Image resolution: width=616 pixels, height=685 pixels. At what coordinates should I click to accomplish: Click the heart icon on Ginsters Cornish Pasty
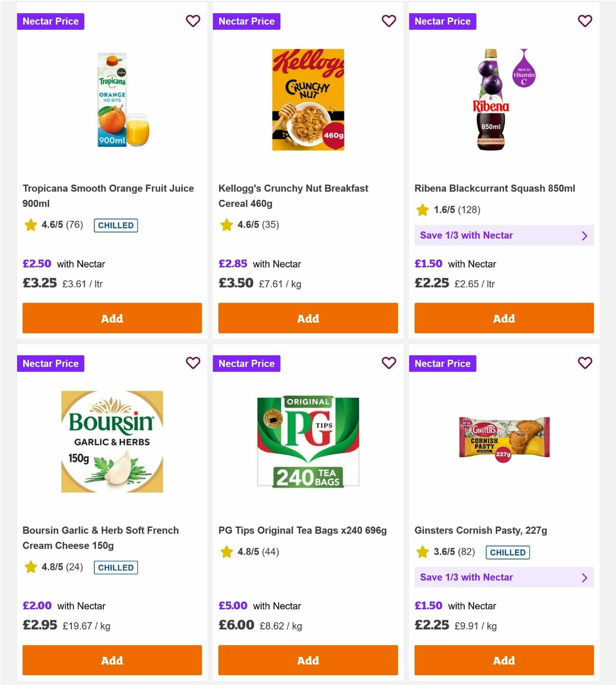tap(585, 363)
